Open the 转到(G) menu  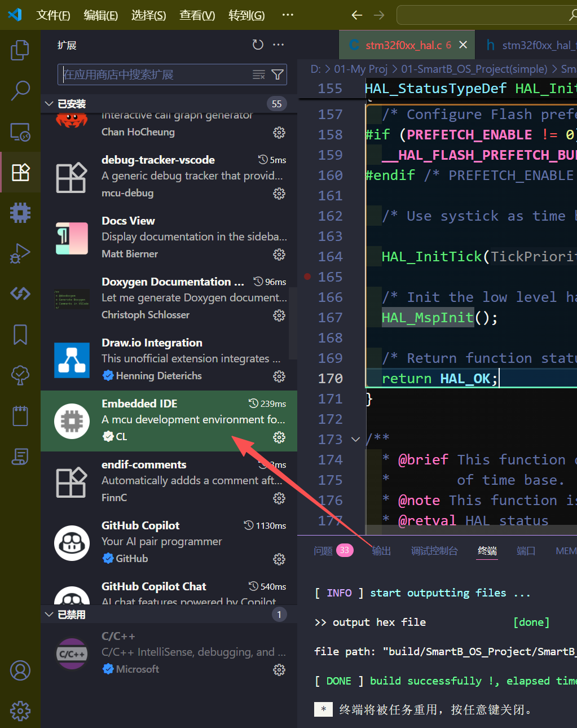coord(246,15)
